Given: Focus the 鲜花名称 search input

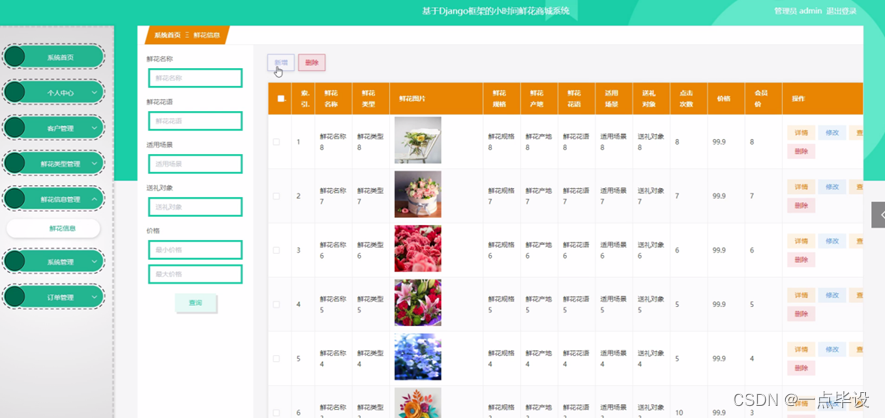Looking at the screenshot, I should pyautogui.click(x=195, y=78).
